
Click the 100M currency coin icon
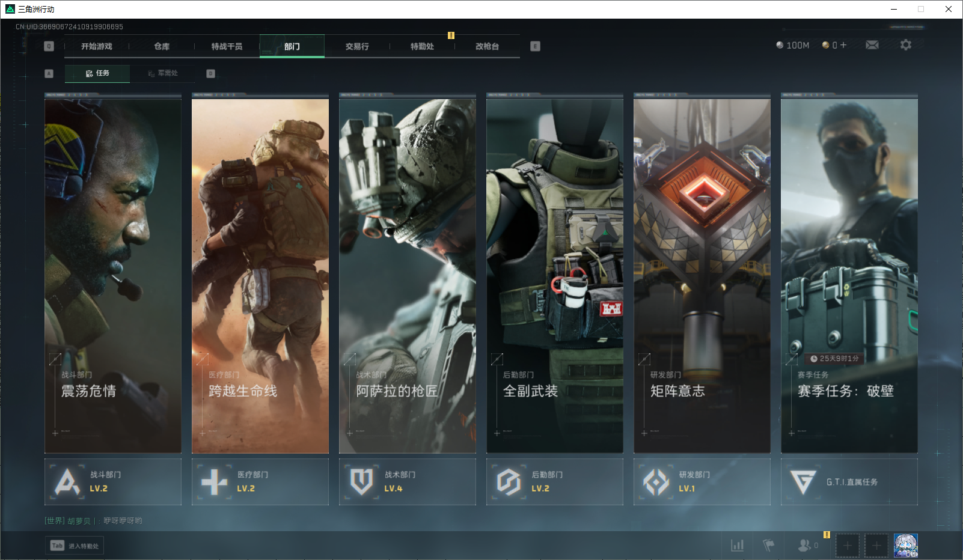coord(780,45)
